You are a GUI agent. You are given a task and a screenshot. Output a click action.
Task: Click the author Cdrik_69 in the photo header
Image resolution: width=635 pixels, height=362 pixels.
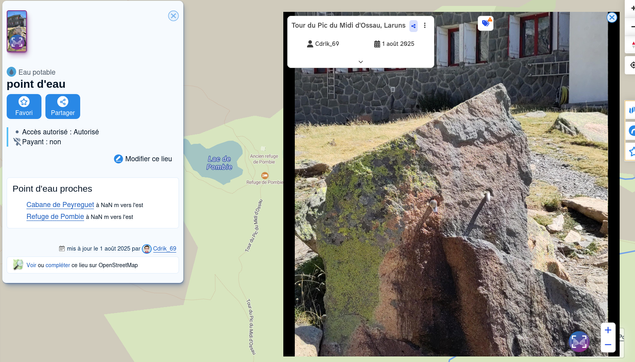[323, 44]
